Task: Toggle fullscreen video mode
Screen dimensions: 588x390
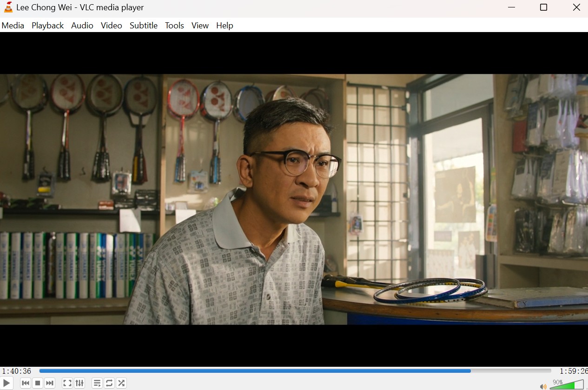Action: (67, 383)
